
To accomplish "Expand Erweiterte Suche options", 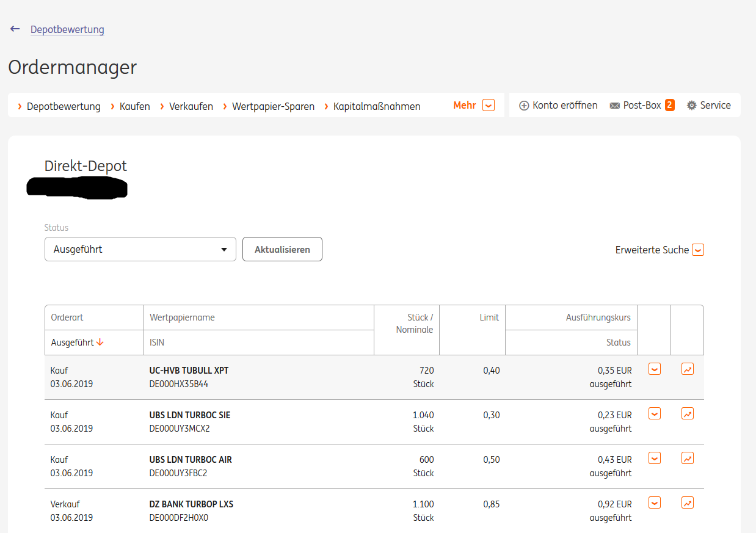I will pyautogui.click(x=660, y=250).
